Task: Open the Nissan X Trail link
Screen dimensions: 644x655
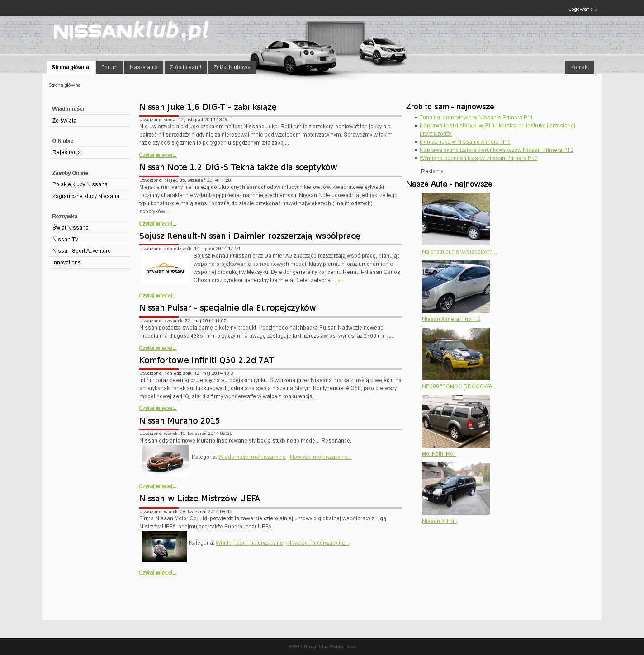Action: 439,521
